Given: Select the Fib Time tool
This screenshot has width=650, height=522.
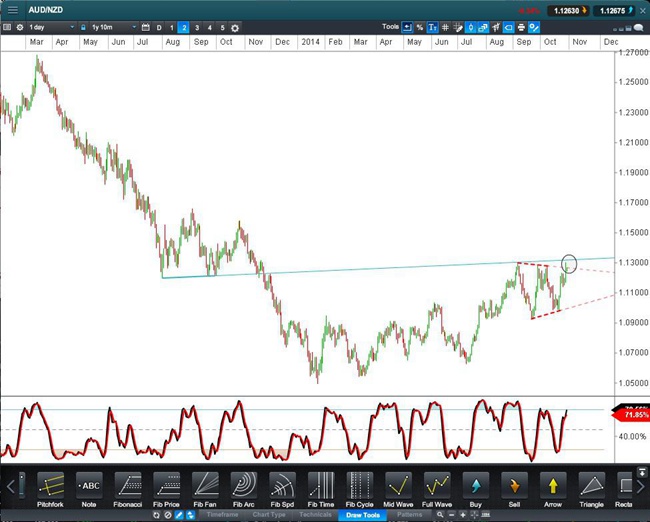Looking at the screenshot, I should (321, 486).
